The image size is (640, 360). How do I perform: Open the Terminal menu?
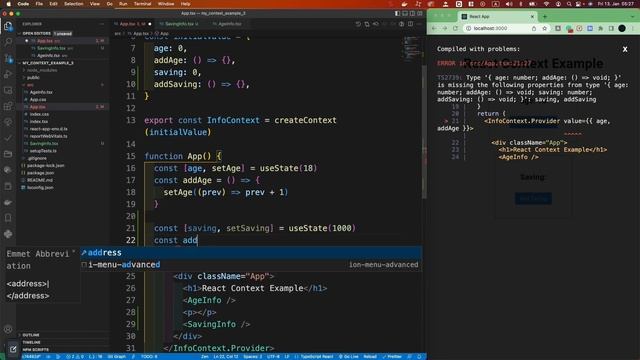coord(142,4)
